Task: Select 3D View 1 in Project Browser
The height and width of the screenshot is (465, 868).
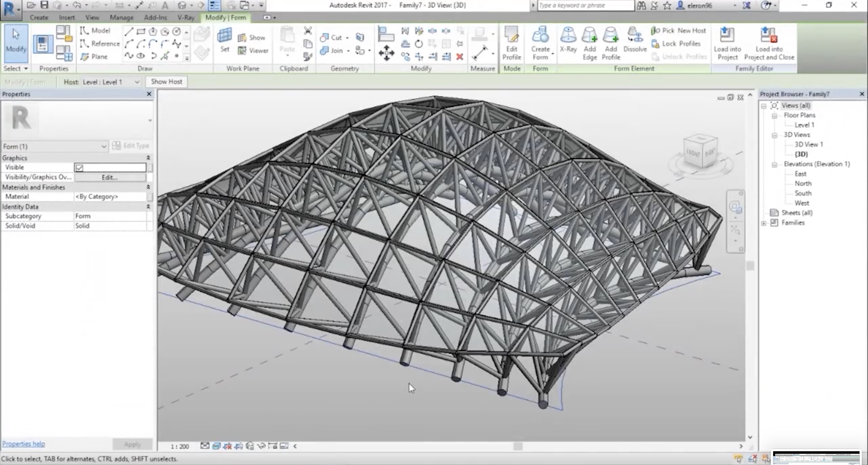Action: click(x=808, y=144)
